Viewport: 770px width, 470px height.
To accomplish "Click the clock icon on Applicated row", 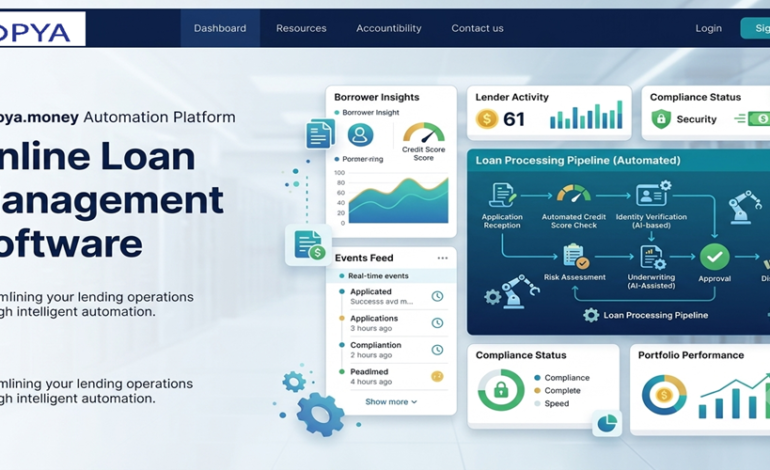I will pyautogui.click(x=437, y=296).
